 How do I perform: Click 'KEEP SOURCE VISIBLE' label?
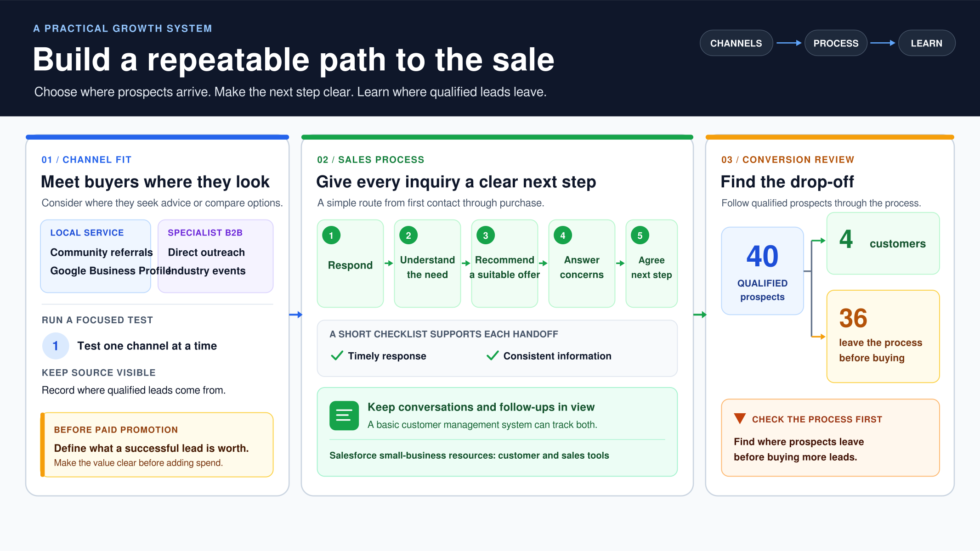point(99,373)
